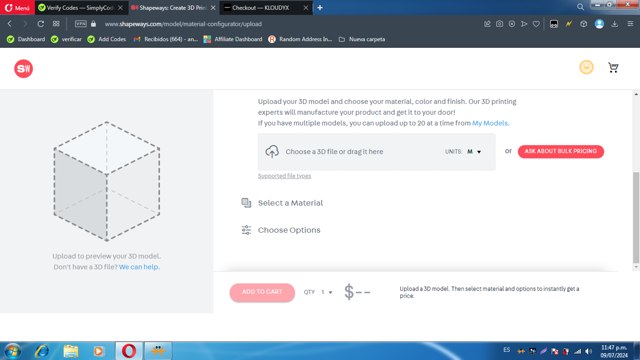Open the Affiliate Dashboard bookmark
Viewport: 640px width, 360px height.
[233, 39]
